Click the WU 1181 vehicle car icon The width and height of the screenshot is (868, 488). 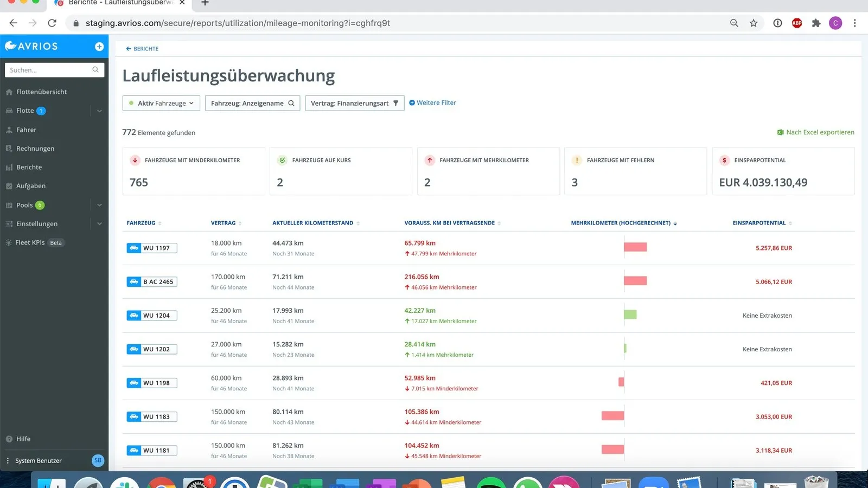134,451
